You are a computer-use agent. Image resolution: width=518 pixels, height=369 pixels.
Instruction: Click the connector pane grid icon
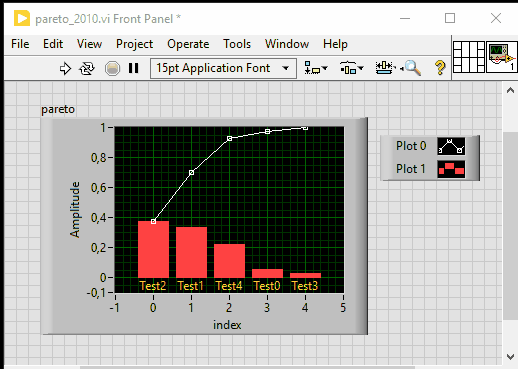click(x=469, y=57)
